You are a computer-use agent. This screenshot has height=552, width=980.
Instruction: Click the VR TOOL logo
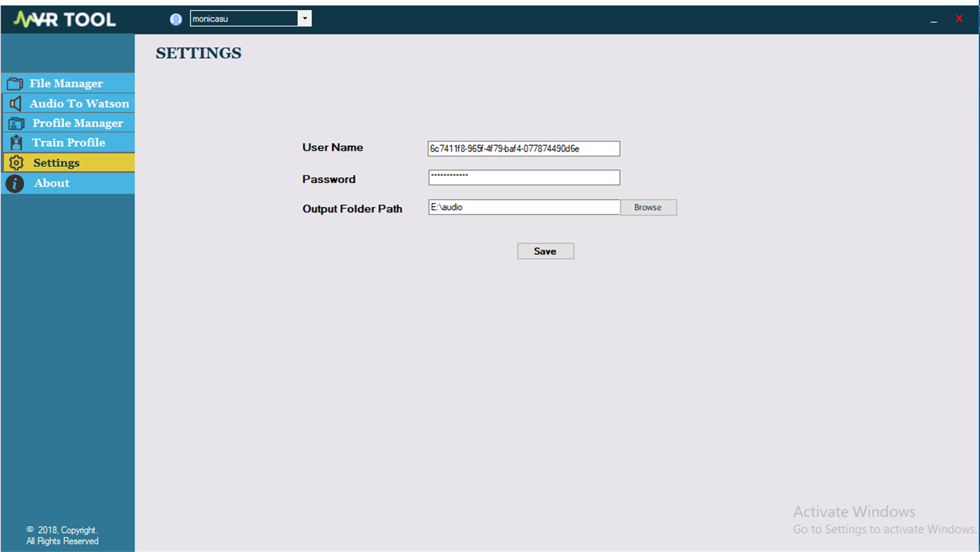click(x=63, y=17)
